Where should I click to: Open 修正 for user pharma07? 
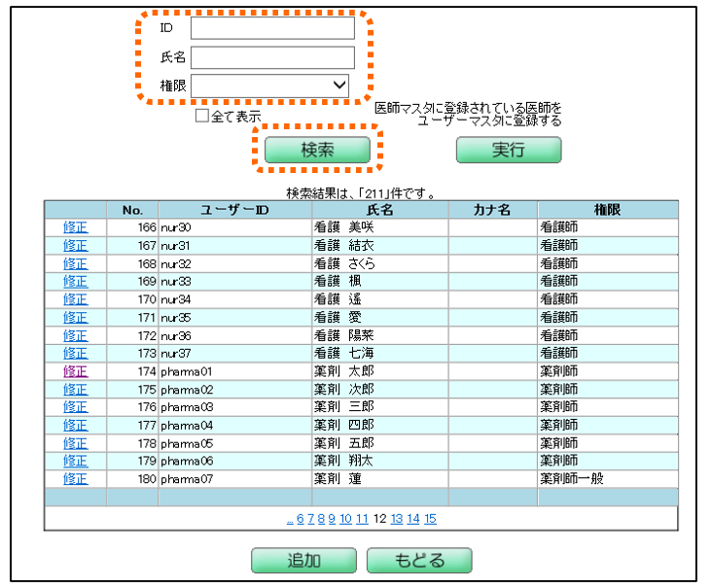point(75,479)
